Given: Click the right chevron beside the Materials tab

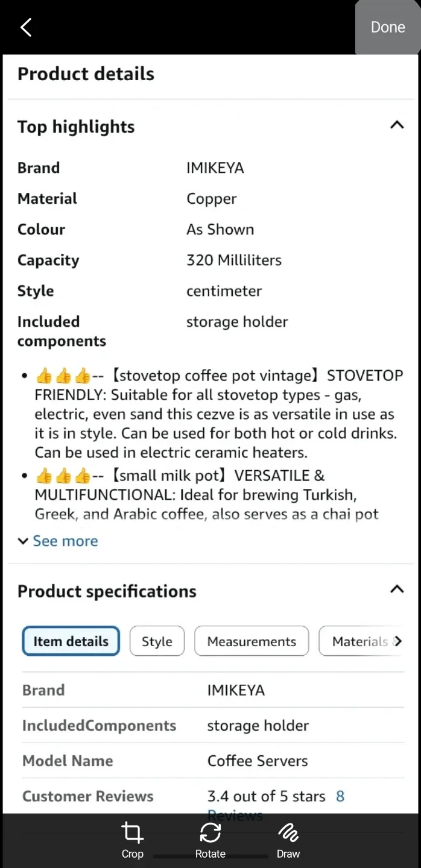Looking at the screenshot, I should (399, 641).
